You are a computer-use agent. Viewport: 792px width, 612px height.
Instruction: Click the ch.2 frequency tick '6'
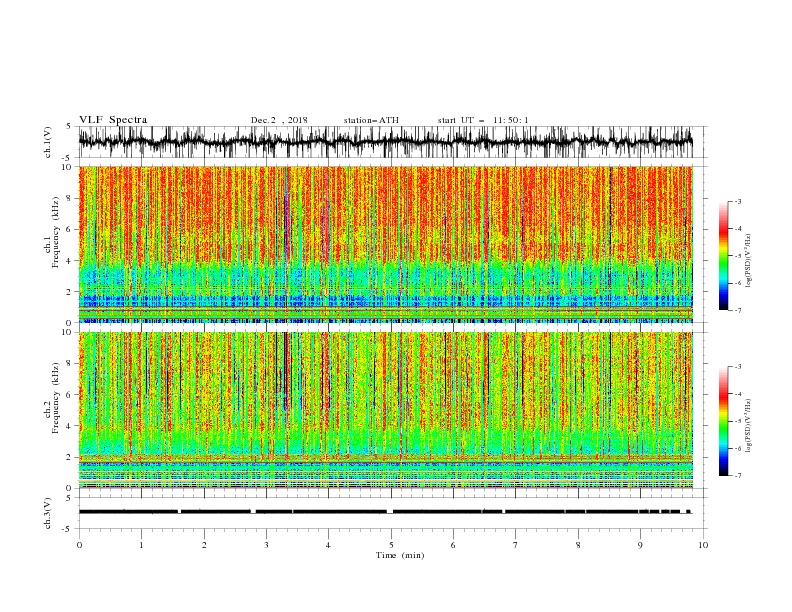pyautogui.click(x=69, y=395)
